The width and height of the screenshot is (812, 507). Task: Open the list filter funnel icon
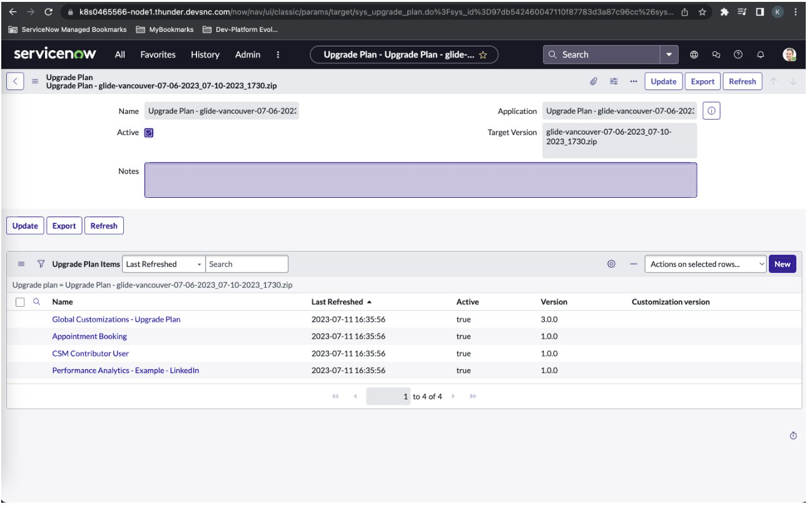tap(41, 264)
